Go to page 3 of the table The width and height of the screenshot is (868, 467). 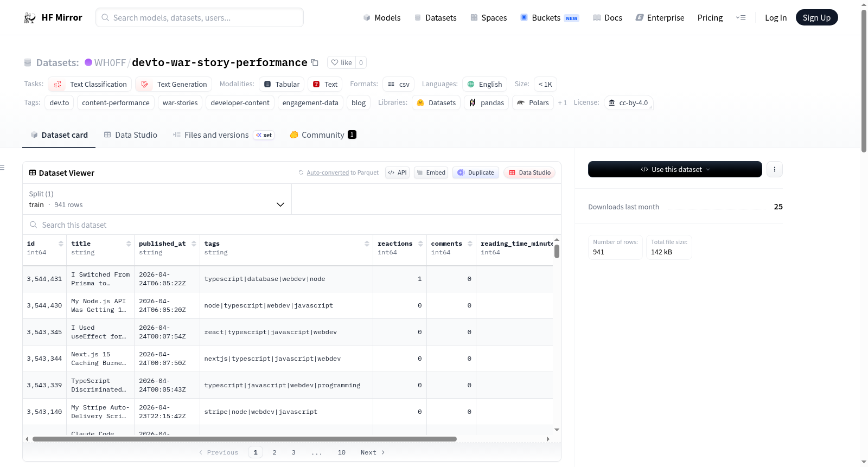pos(293,452)
